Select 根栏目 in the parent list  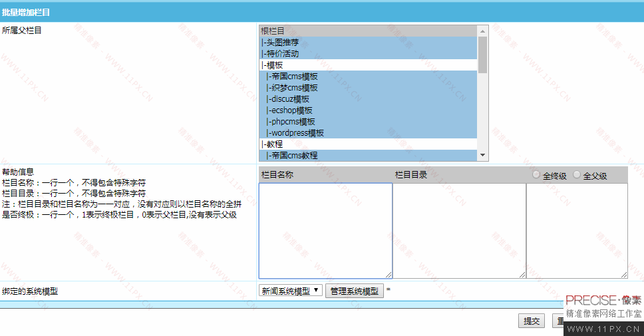click(368, 31)
